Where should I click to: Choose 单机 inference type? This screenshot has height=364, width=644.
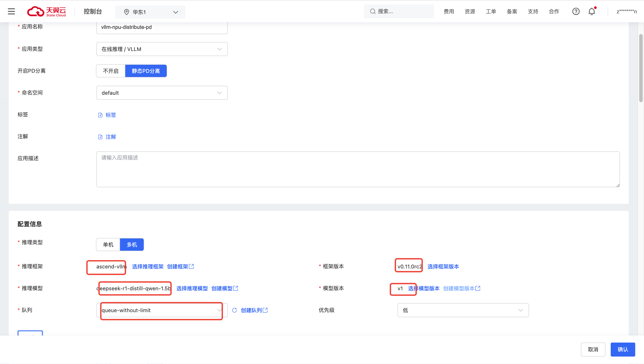point(108,245)
